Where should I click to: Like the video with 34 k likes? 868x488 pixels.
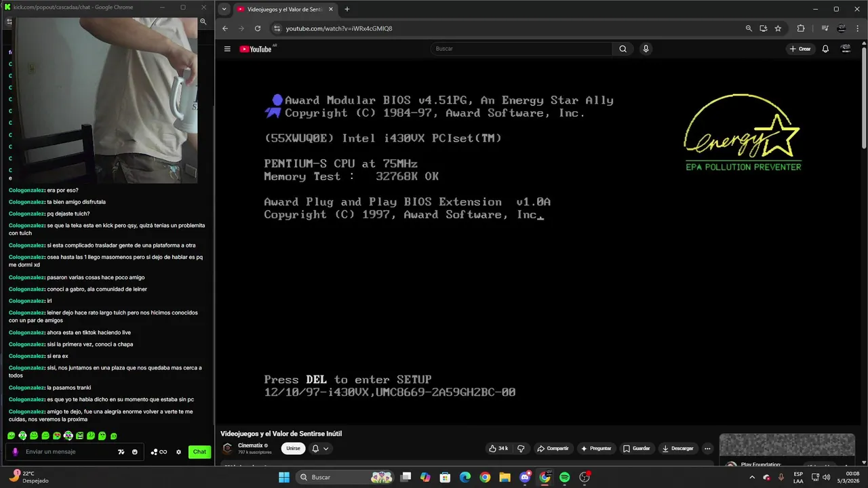click(x=498, y=449)
